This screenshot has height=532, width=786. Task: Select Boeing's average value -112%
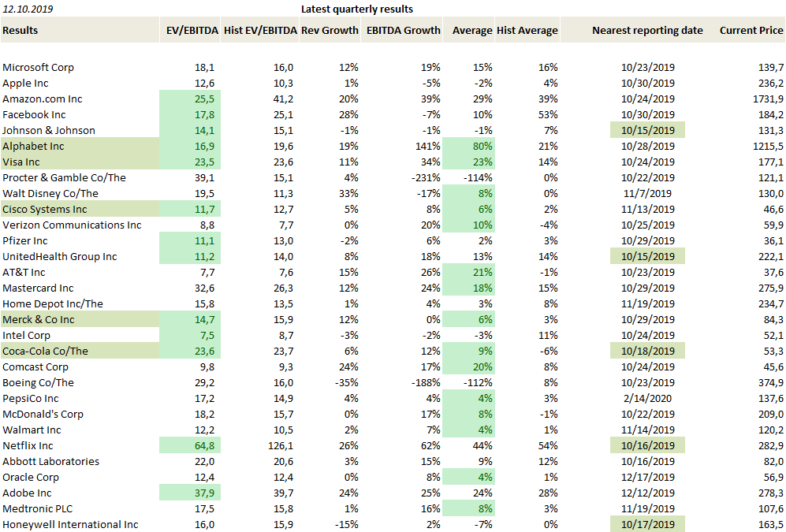click(x=477, y=383)
